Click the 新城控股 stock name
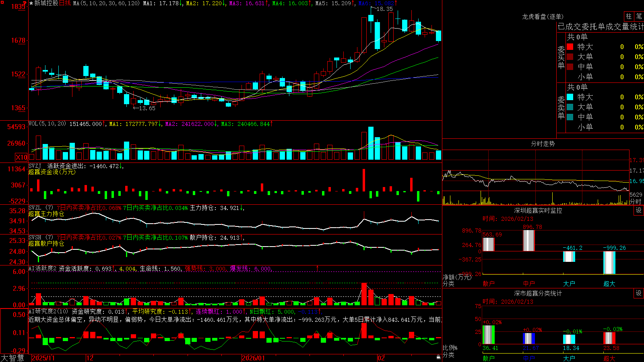 [46, 3]
